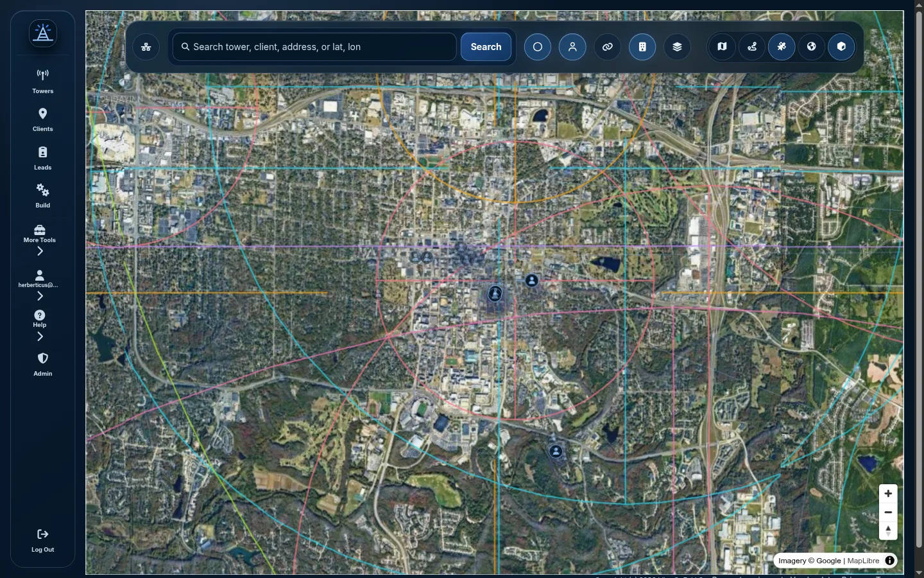Select the client marker northeast of center tower
This screenshot has height=578, width=924.
point(532,280)
